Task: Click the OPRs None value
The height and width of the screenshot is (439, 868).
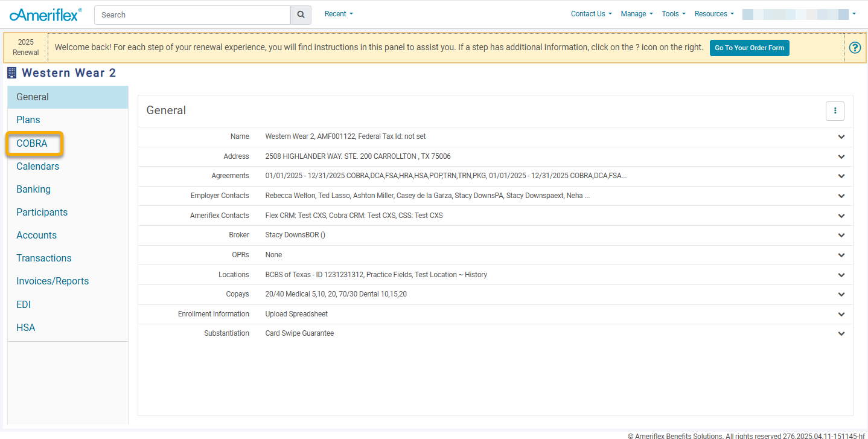Action: [273, 255]
